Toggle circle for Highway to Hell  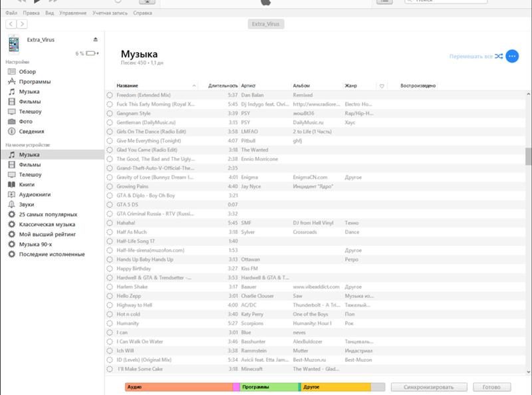110,305
